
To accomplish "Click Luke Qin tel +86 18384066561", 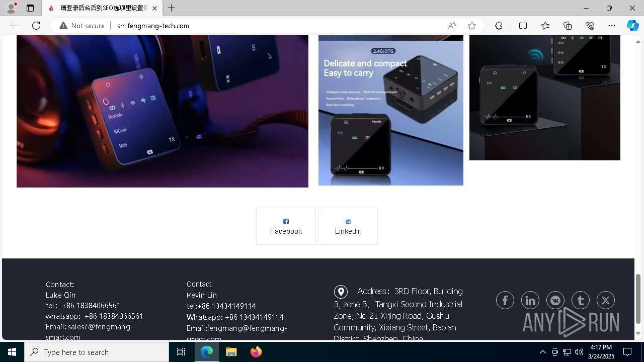I will [83, 306].
